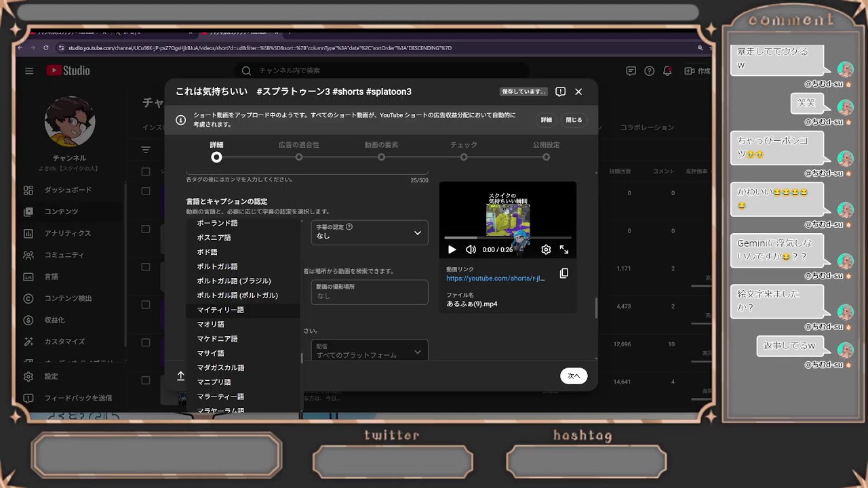Viewport: 868px width, 488px height.
Task: Click the 次へ next button
Action: (574, 375)
